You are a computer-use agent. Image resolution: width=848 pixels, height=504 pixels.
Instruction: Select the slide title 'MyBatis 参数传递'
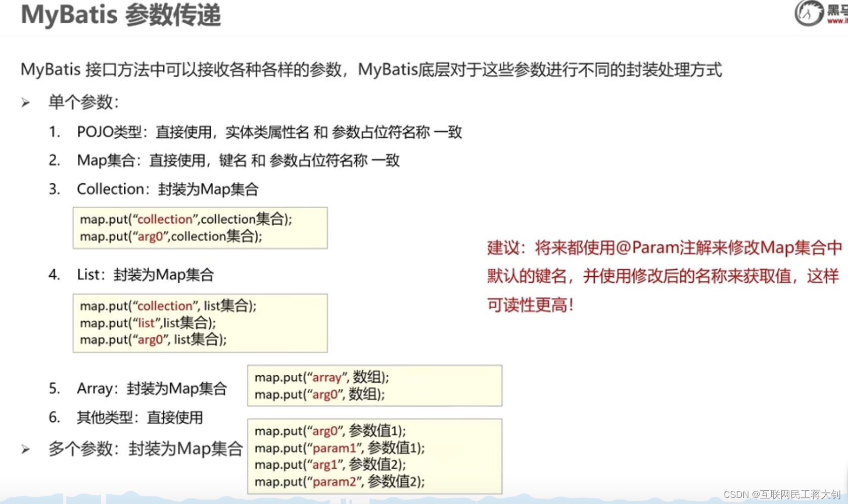[x=120, y=15]
